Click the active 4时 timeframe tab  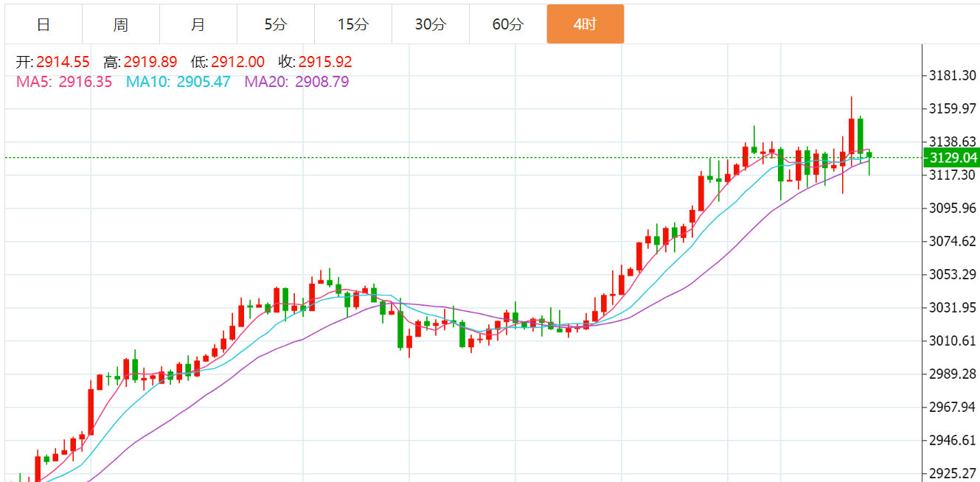pyautogui.click(x=585, y=24)
